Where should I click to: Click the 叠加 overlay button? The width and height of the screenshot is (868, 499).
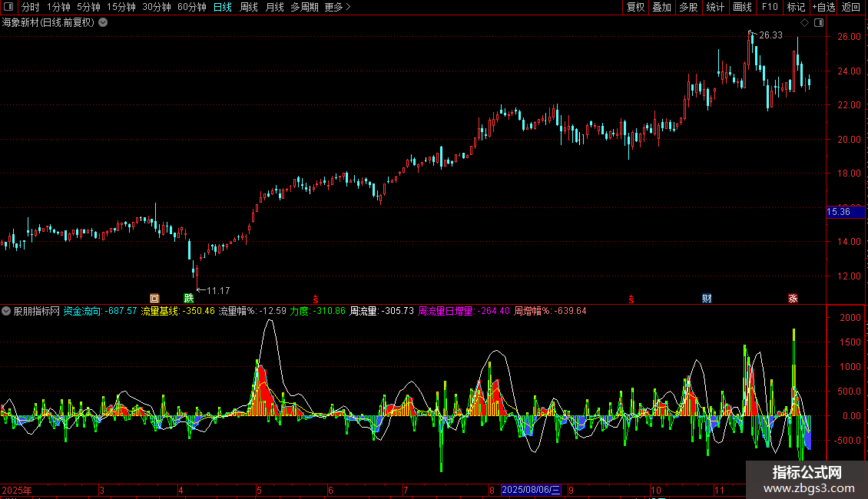662,7
